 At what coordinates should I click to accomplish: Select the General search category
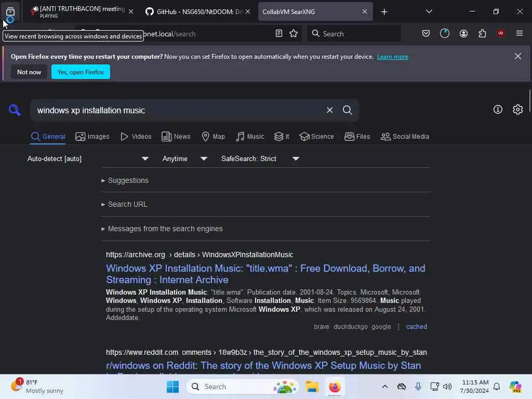click(48, 137)
